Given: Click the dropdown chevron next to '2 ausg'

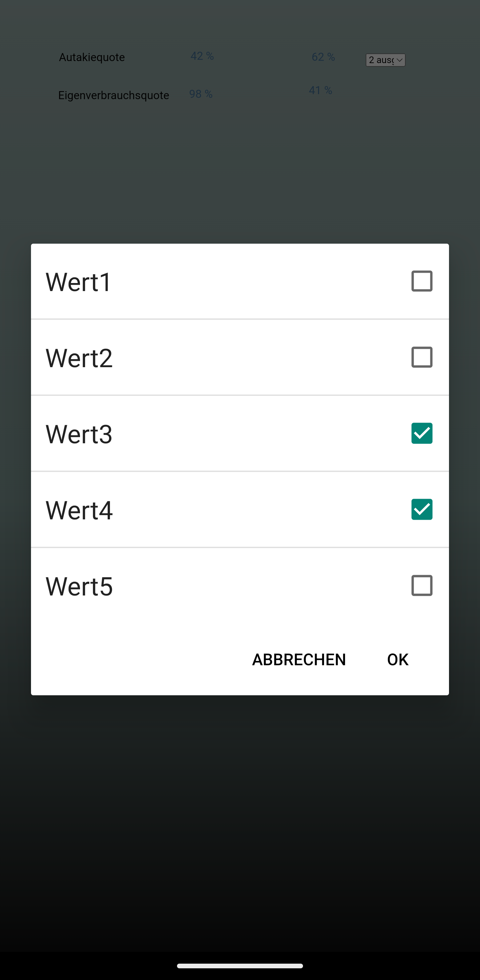Looking at the screenshot, I should (399, 60).
